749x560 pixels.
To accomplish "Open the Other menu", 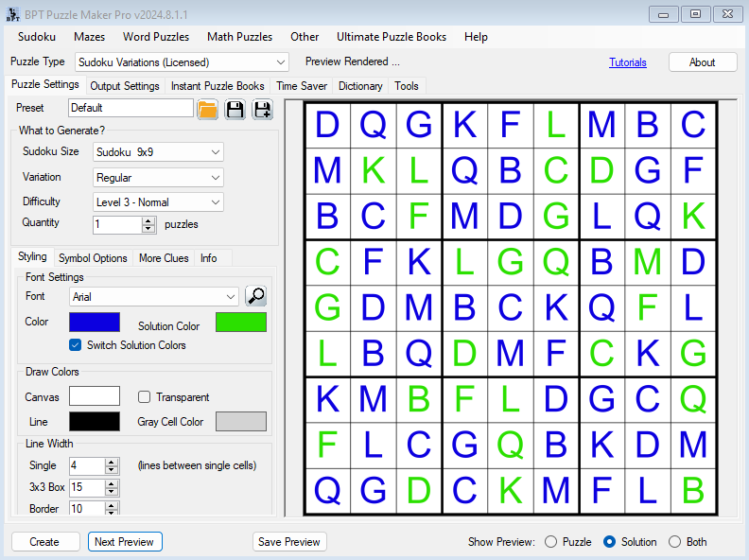I will tap(305, 37).
